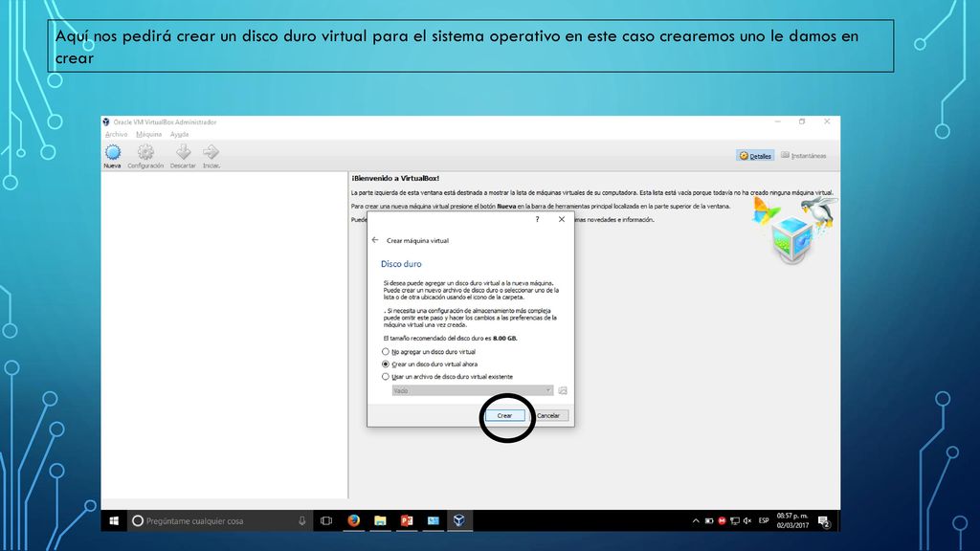Open Firefox from the taskbar
980x551 pixels.
point(354,520)
